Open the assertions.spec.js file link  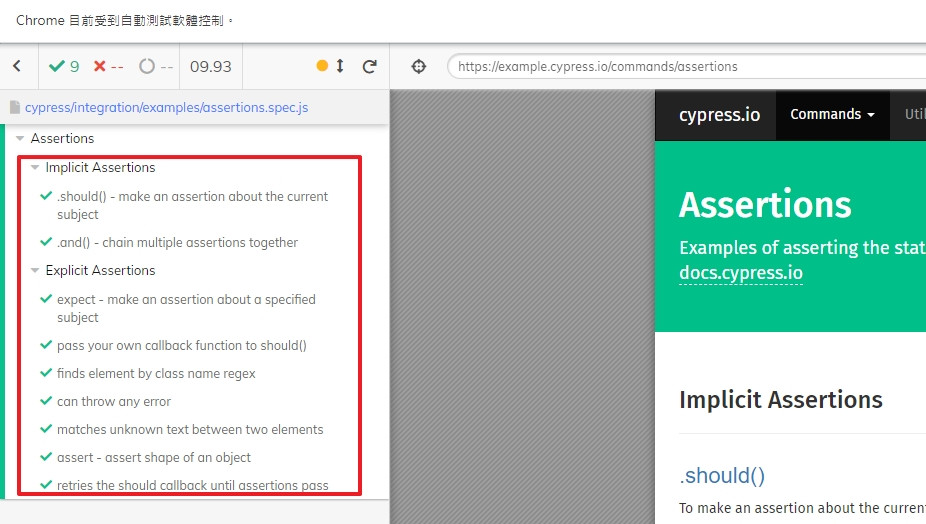[167, 108]
